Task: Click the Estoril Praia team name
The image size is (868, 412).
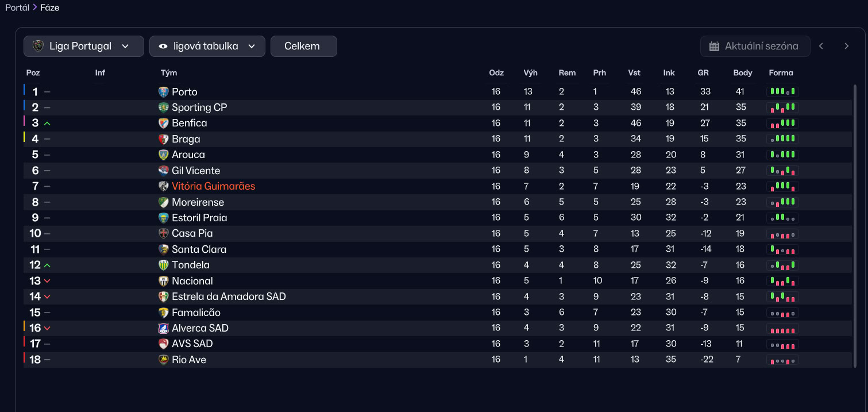Action: tap(199, 218)
